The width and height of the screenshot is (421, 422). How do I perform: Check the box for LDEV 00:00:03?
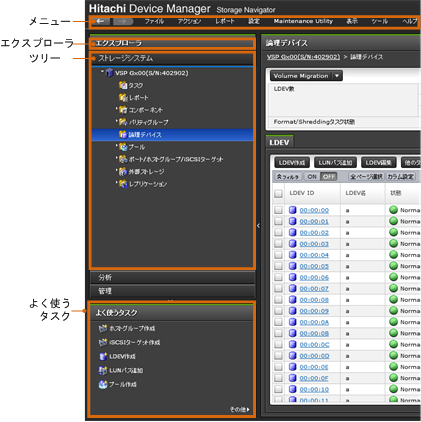point(278,244)
